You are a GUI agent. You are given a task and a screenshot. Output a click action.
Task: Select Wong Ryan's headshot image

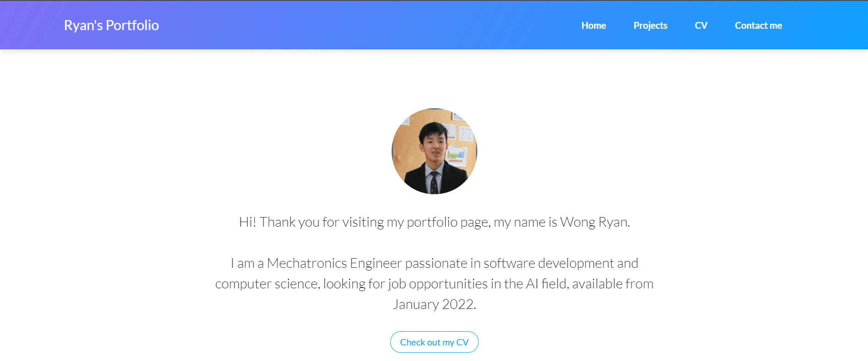(x=434, y=151)
